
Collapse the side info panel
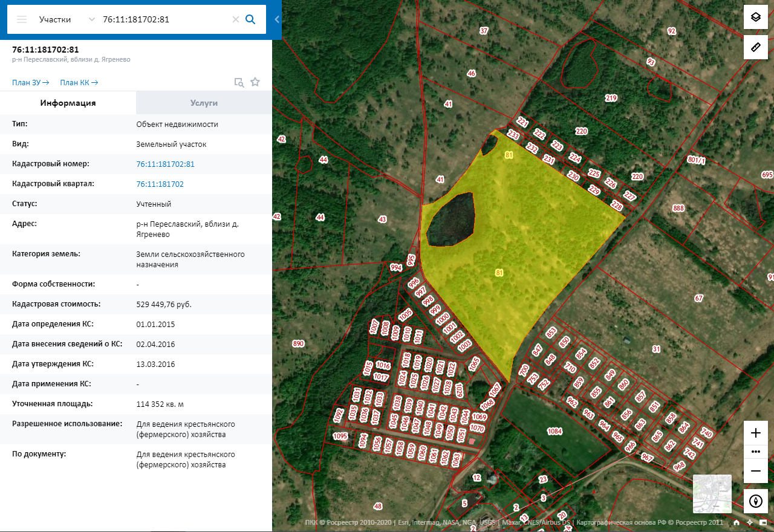[x=277, y=19]
